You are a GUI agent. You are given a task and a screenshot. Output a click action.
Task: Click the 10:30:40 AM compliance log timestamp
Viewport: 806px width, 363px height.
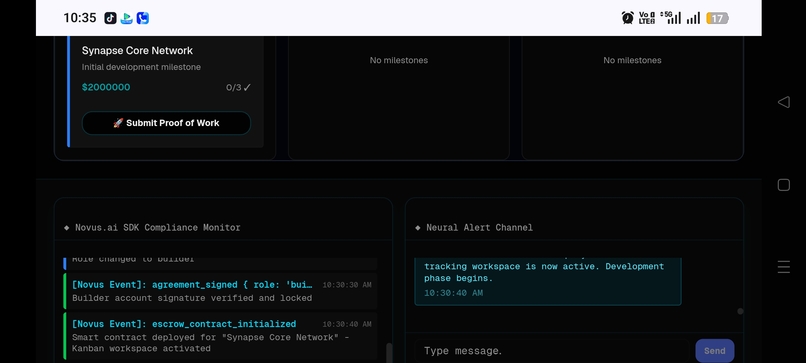coord(347,324)
